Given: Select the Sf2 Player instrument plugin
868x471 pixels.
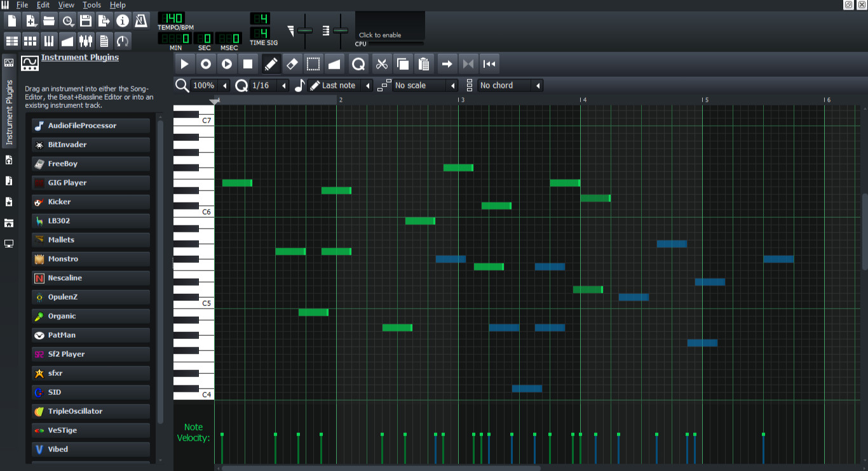Looking at the screenshot, I should coord(91,354).
